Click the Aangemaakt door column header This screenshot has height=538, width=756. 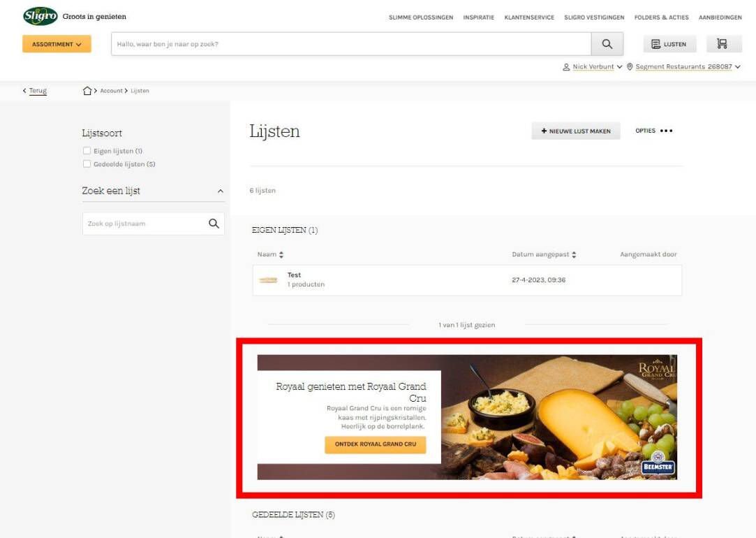point(648,254)
